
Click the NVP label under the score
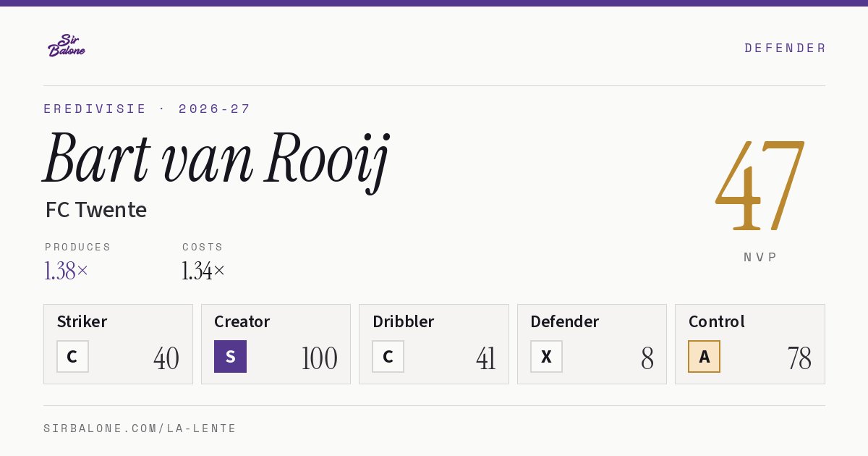pos(760,257)
